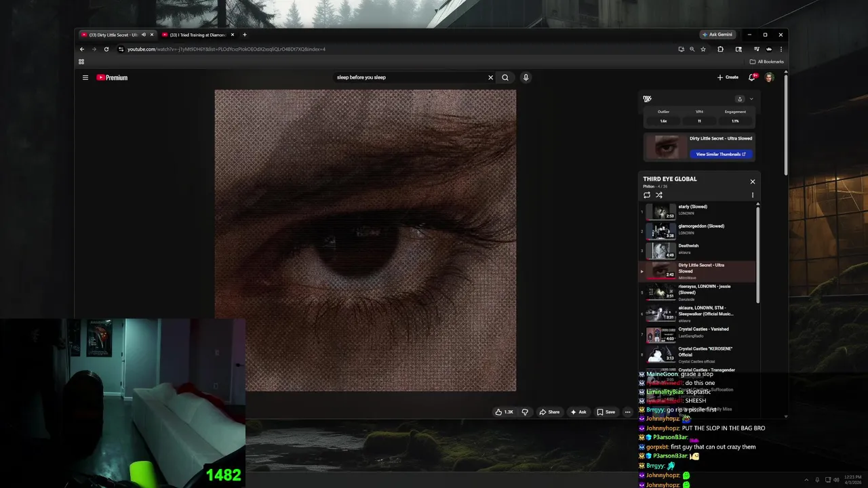Bookmark this page with the star icon

tap(703, 49)
